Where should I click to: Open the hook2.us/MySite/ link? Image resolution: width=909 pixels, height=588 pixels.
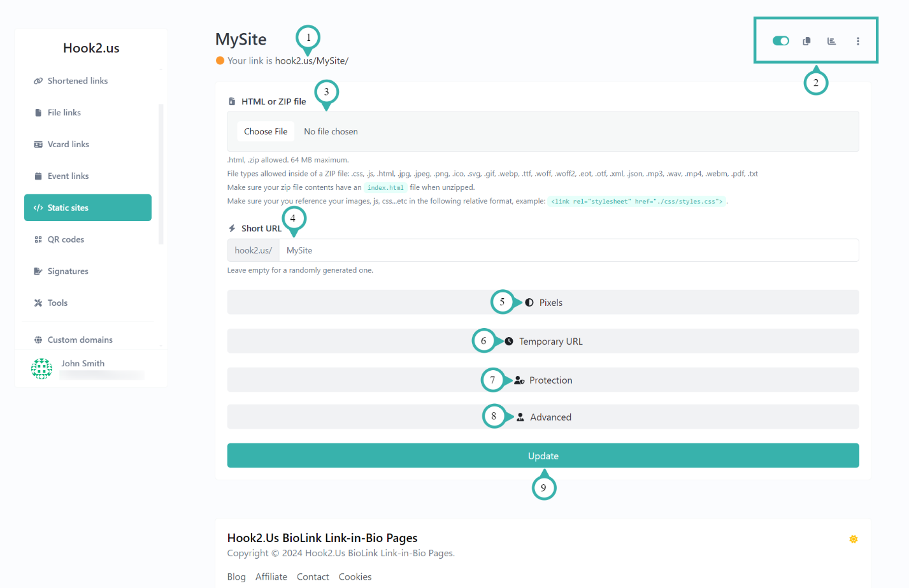tap(311, 61)
